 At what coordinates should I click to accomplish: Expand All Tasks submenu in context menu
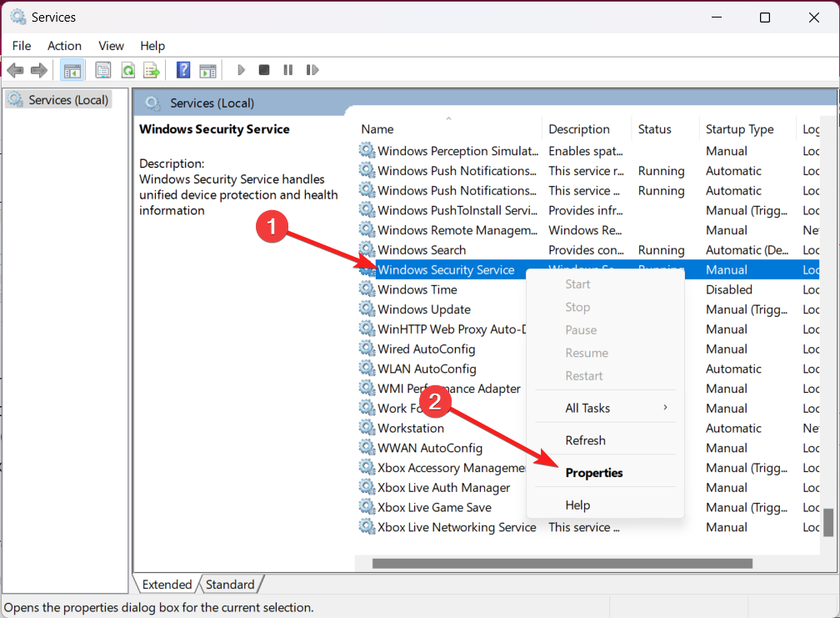click(x=605, y=408)
